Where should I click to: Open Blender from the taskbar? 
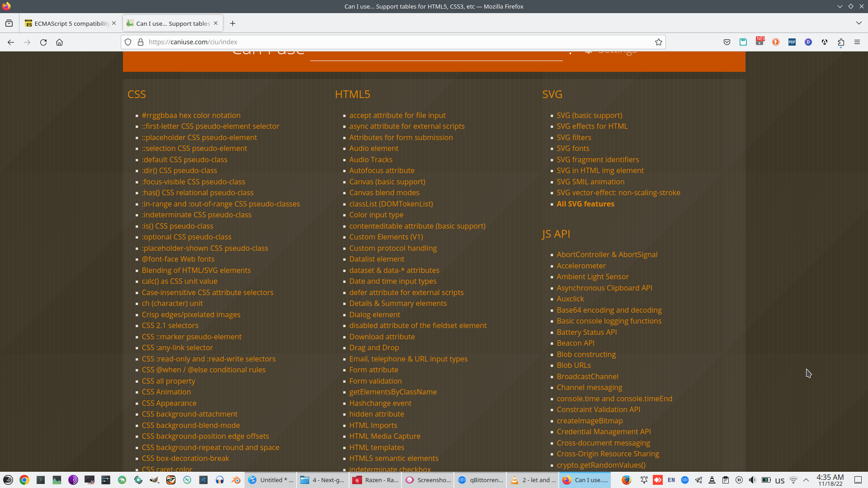tap(236, 480)
